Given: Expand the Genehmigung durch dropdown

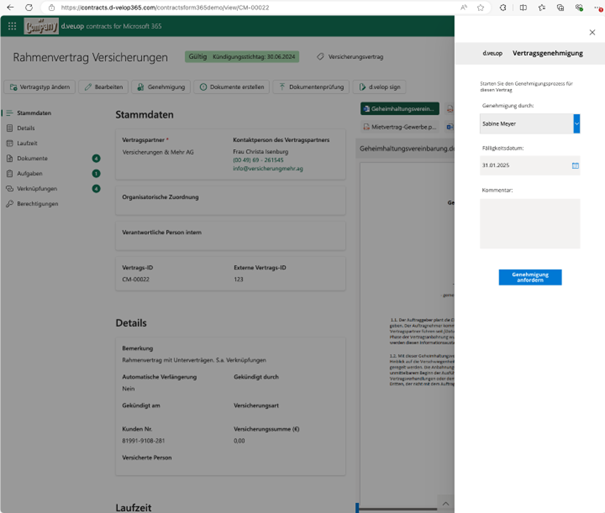Looking at the screenshot, I should pyautogui.click(x=576, y=124).
